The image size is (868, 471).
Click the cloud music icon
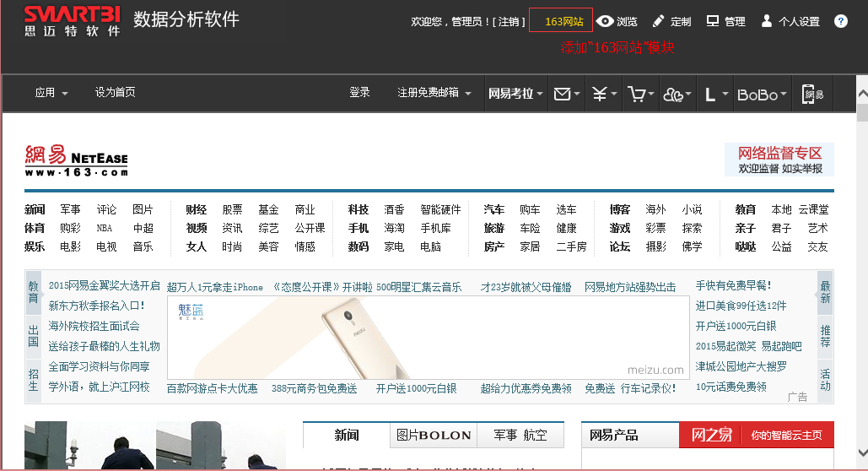[672, 95]
